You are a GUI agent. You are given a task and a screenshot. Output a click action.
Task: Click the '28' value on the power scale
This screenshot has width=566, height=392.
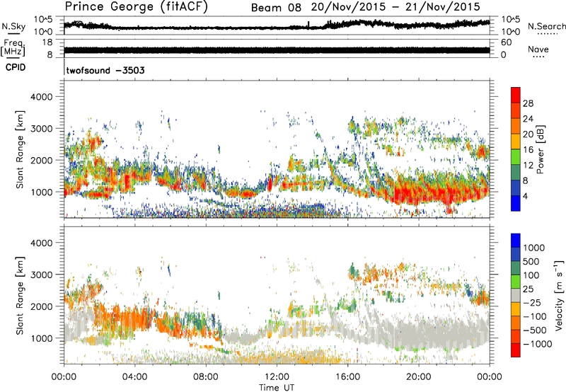(x=528, y=103)
